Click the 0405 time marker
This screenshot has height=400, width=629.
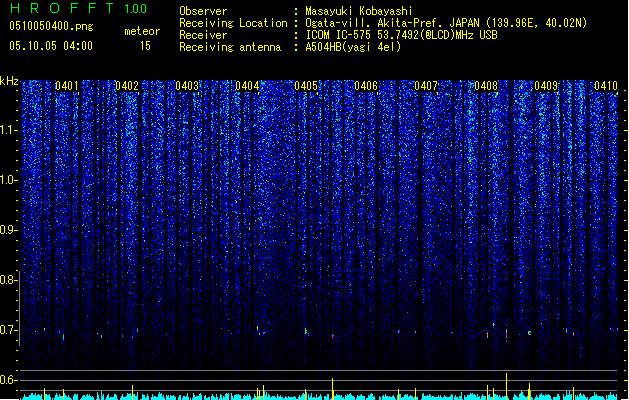306,86
